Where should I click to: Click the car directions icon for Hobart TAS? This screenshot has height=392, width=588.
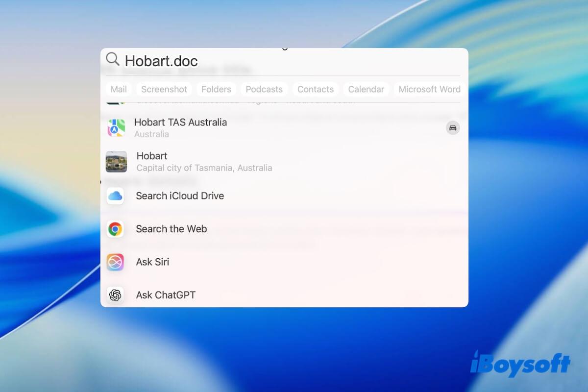(x=453, y=128)
